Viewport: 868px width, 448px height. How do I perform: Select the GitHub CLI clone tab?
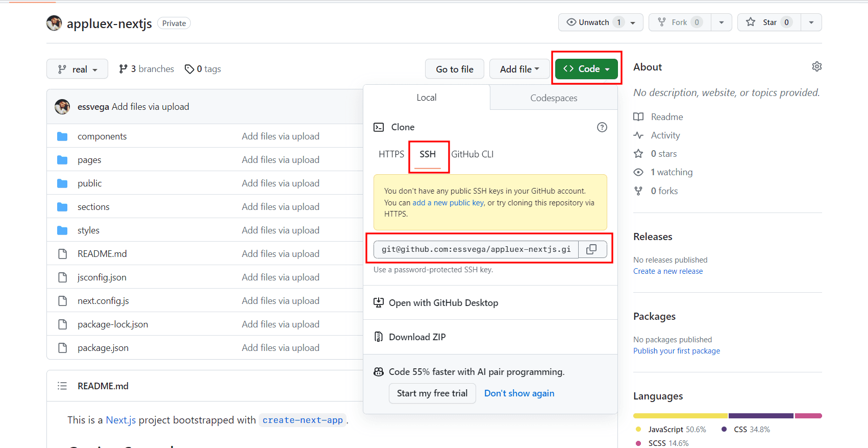(x=473, y=154)
